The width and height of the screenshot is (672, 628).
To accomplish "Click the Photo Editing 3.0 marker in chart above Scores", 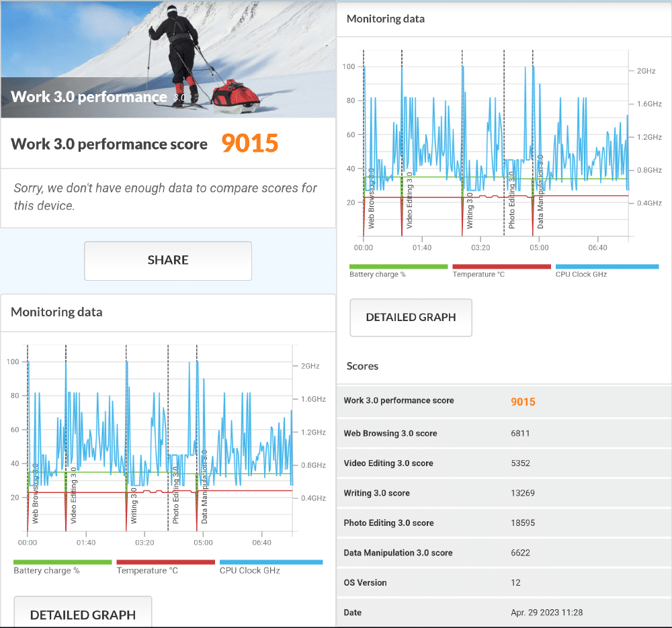I will (511, 199).
